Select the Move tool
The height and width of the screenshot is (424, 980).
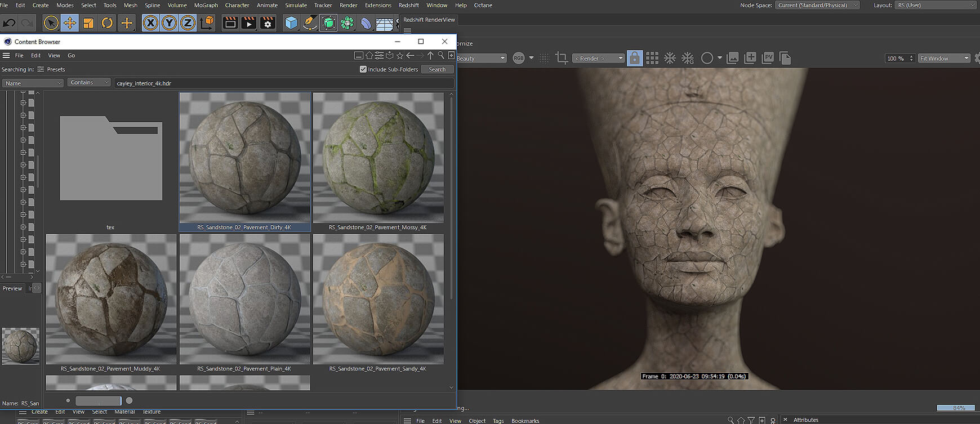click(x=70, y=23)
